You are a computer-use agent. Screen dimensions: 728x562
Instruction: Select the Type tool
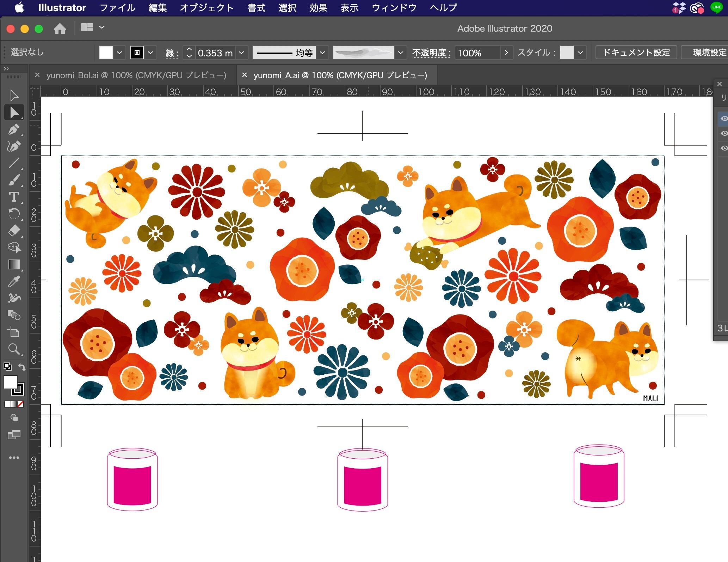(x=14, y=197)
